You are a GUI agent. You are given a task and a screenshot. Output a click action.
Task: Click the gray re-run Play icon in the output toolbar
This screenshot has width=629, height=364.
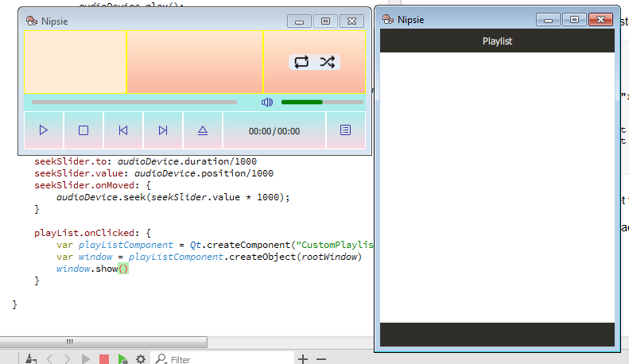click(85, 358)
